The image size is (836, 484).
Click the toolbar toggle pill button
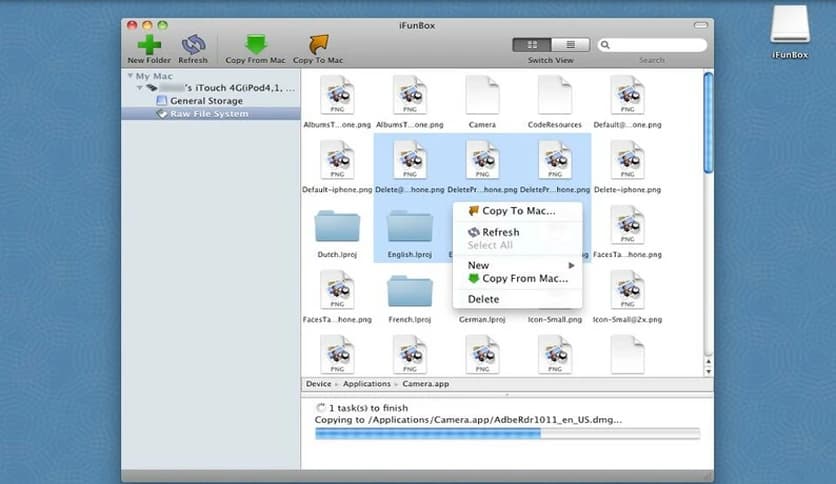click(x=701, y=25)
